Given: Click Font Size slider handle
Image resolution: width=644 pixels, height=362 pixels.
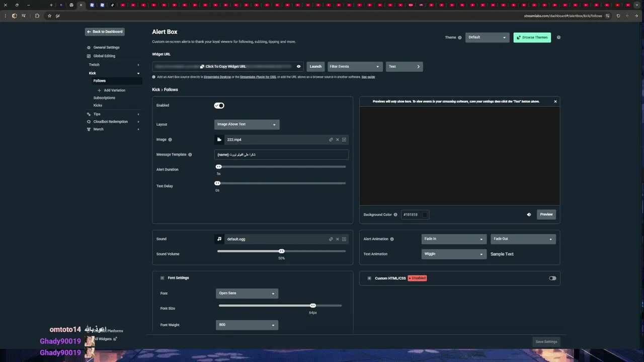Looking at the screenshot, I should point(313,306).
